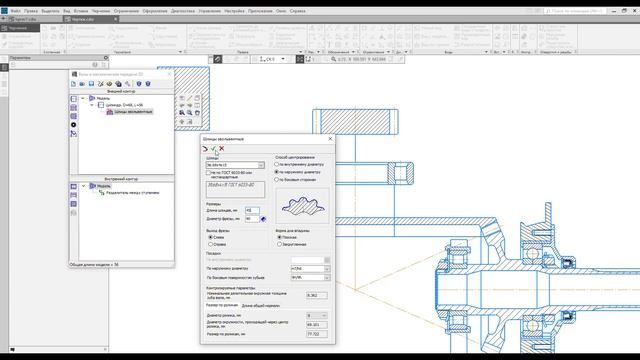Click the Open file icon in shaft window toolbar
640x360 pixels.
click(x=82, y=84)
